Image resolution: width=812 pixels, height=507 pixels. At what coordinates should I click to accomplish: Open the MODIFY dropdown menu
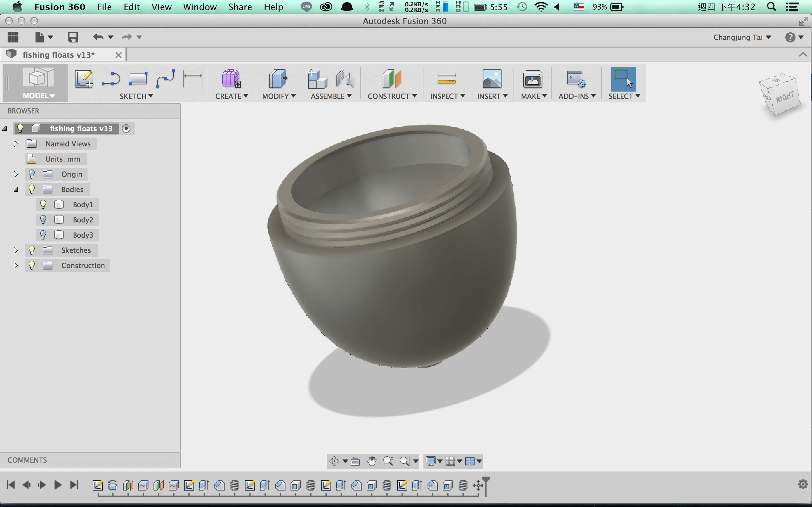coord(279,96)
